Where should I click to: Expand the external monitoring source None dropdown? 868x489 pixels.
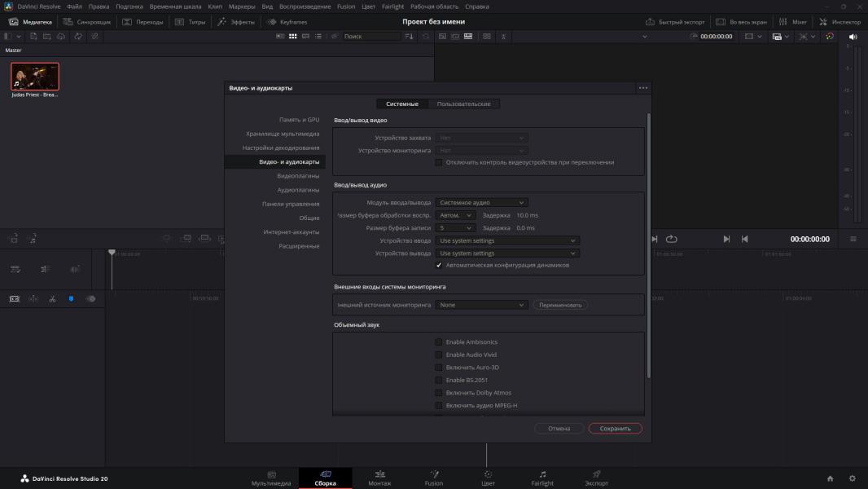482,305
